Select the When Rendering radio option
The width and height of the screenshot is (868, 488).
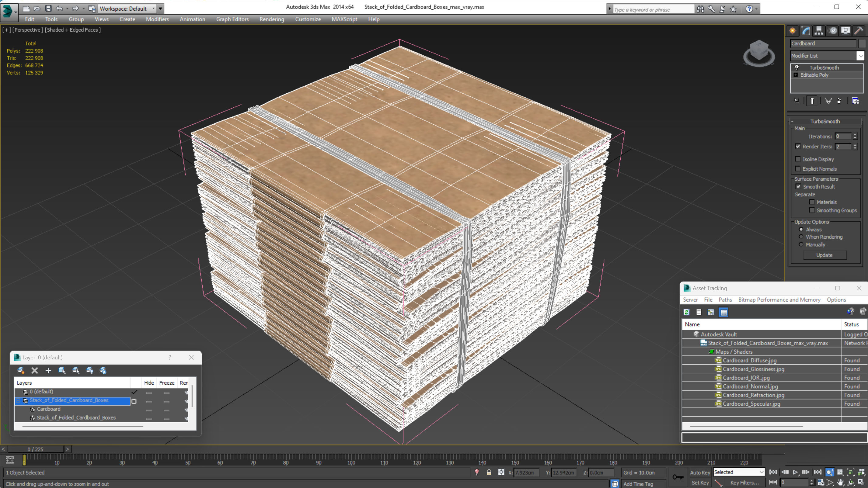pos(801,237)
